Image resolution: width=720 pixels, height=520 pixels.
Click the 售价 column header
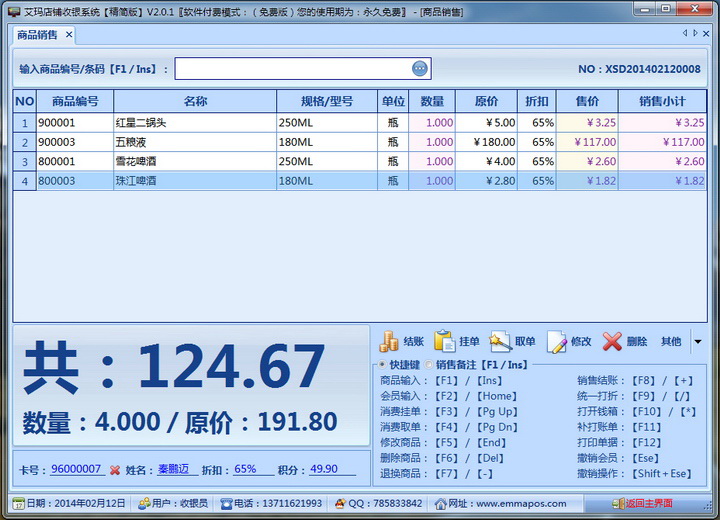click(587, 102)
